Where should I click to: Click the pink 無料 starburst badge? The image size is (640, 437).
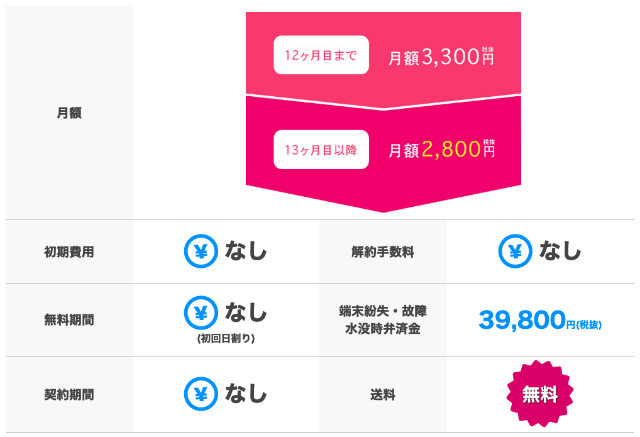click(x=540, y=394)
